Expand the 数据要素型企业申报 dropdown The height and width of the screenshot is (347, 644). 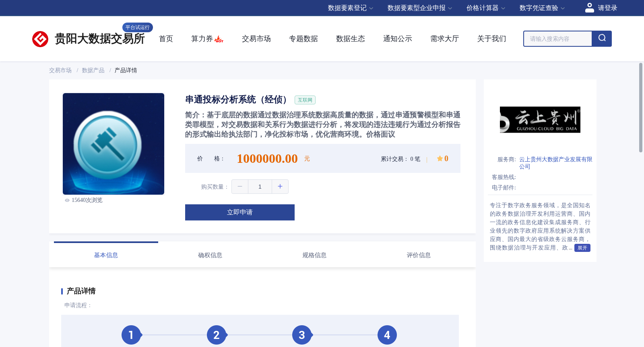pos(420,8)
